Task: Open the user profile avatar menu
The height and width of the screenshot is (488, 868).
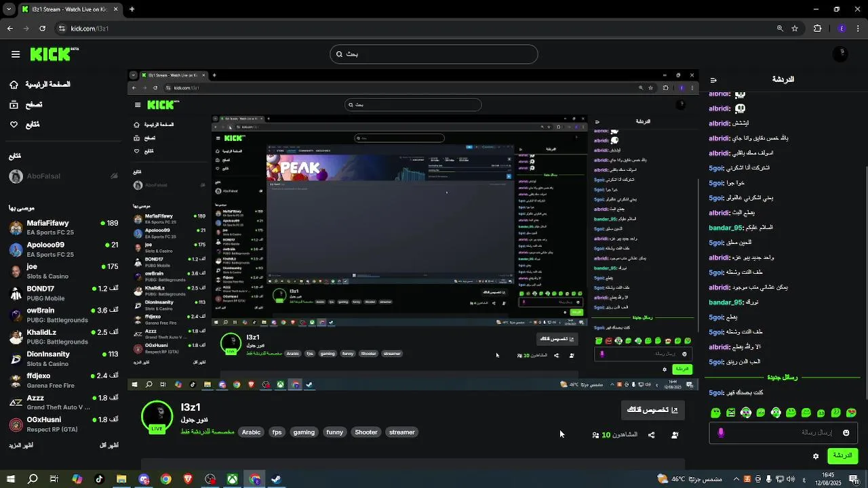Action: pos(841,54)
